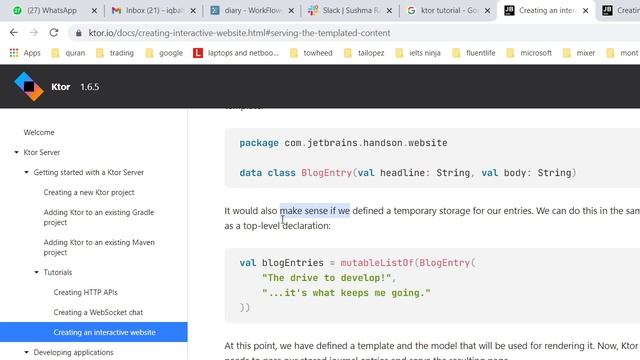The image size is (640, 360).
Task: Switch to the WhatsApp tab
Action: click(x=51, y=11)
